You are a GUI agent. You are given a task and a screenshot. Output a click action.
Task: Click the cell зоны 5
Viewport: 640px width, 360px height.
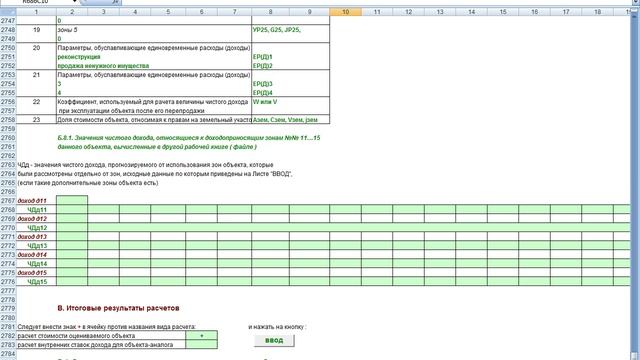[x=154, y=30]
